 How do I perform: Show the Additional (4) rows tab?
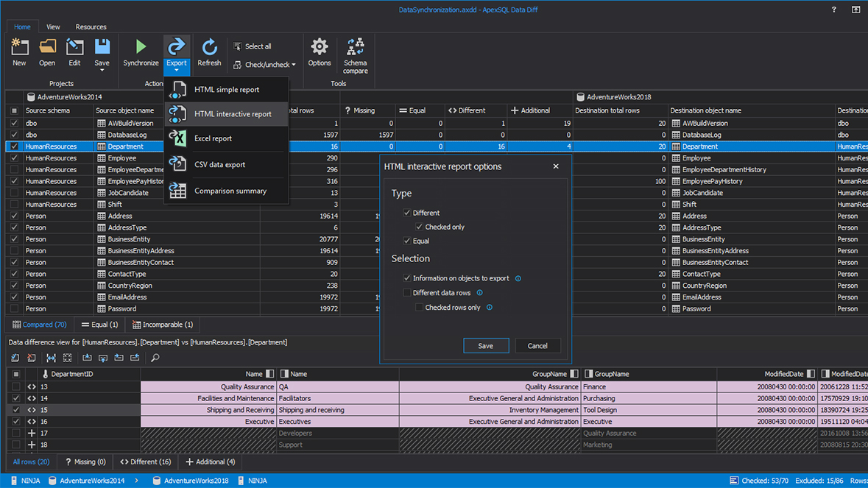(211, 462)
